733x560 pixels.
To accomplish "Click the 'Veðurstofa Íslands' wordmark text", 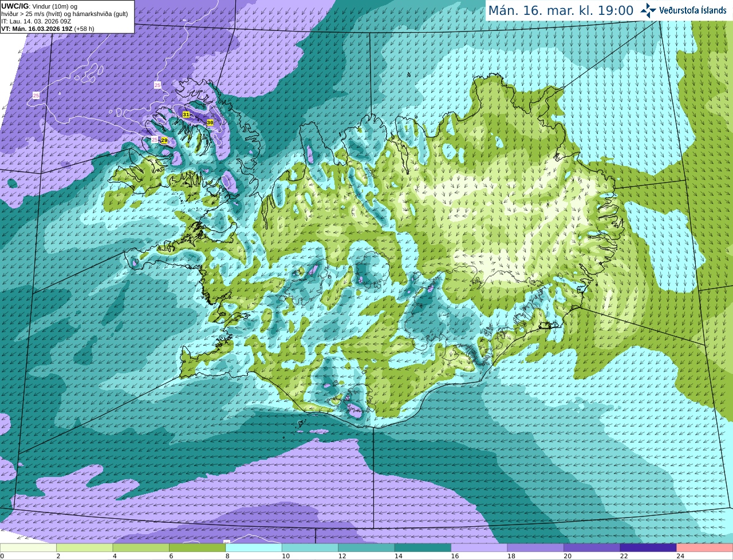I will click(x=693, y=10).
